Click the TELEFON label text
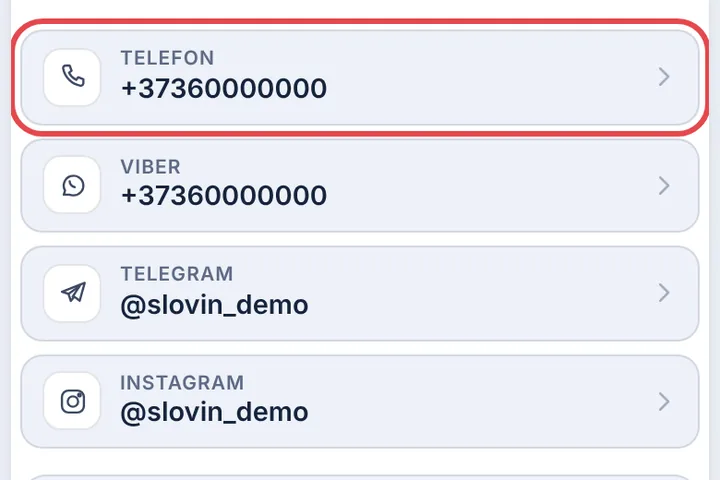720x480 pixels. coord(167,58)
